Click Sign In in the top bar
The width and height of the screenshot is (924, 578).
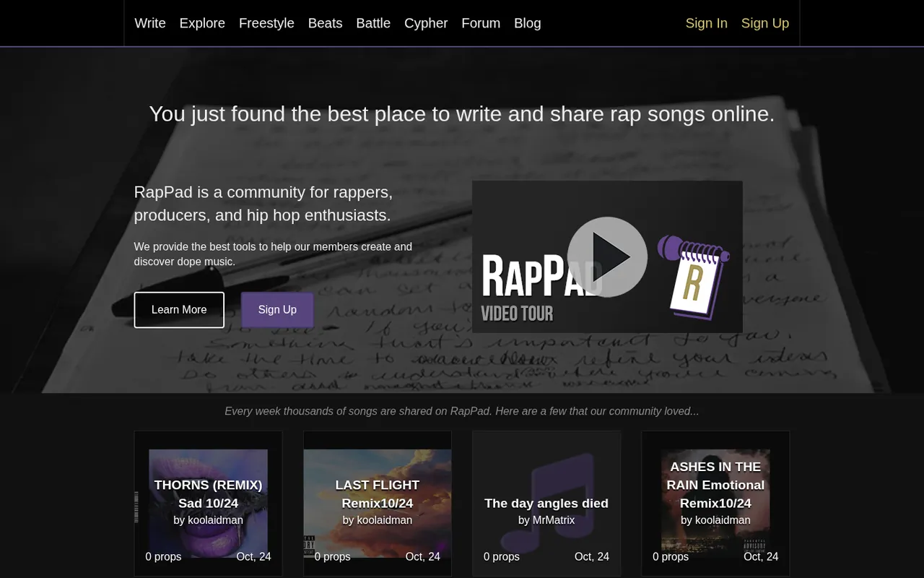(706, 23)
